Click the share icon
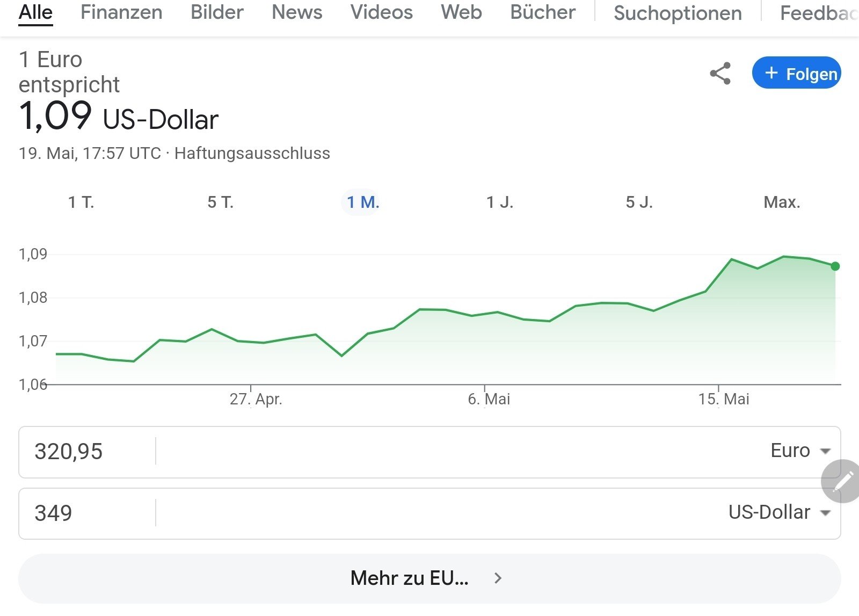Viewport: 859px width, 616px height. 720,73
